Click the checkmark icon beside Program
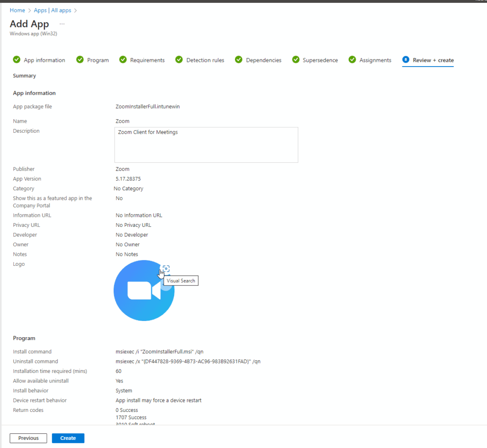Viewport: 487px width, 448px height. 80,59
